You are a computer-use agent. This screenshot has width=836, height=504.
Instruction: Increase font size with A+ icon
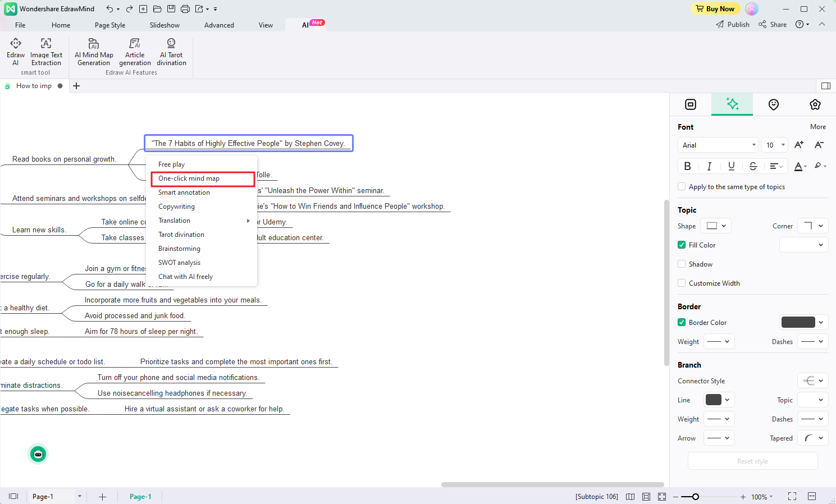pyautogui.click(x=799, y=145)
